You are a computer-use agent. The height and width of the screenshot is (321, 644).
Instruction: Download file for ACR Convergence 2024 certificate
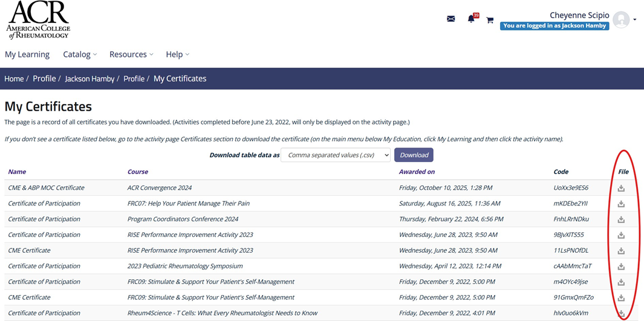[621, 188]
